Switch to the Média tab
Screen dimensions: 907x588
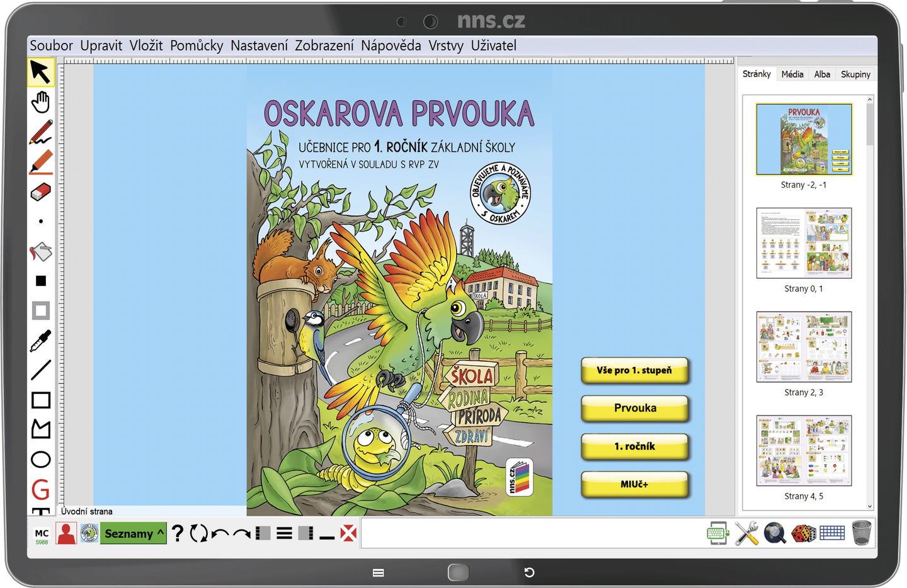[792, 74]
